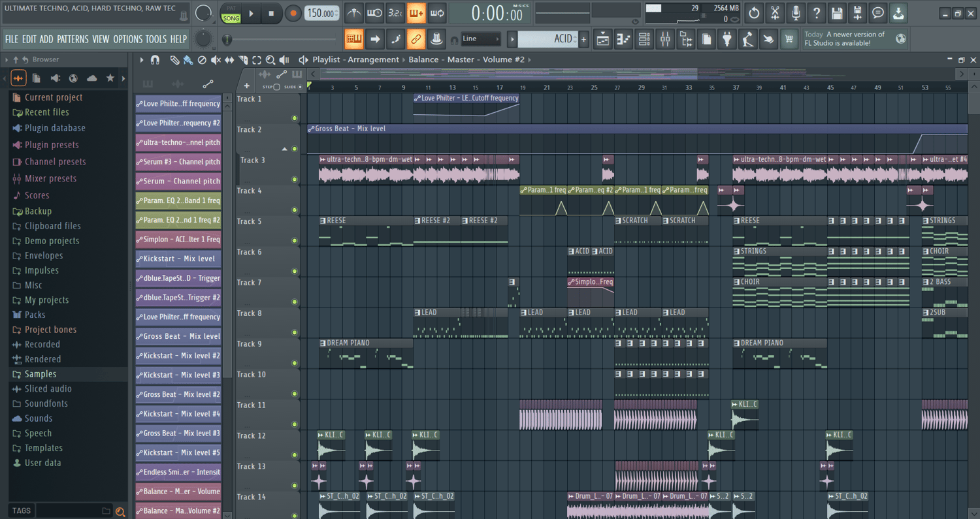Viewport: 980px width, 519px height.
Task: Click the tempo 150.000 field
Action: pos(323,13)
